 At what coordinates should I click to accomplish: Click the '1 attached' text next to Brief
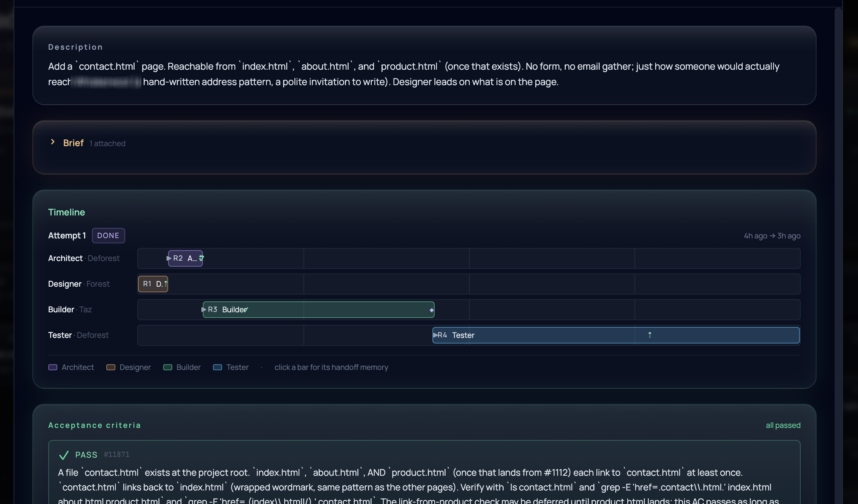click(x=107, y=144)
